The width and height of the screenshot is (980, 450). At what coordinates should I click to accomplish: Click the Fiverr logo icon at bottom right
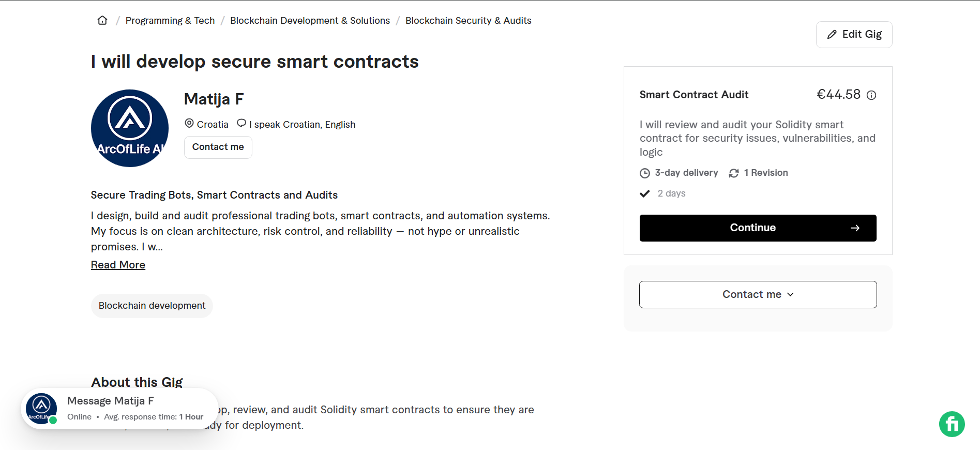point(952,424)
